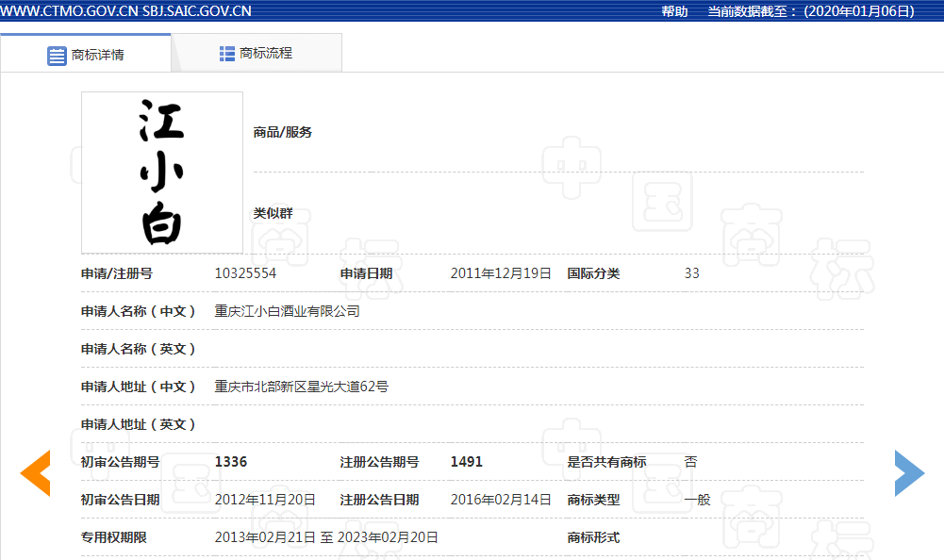
Task: Click the 申请人名称（英文） label
Action: coord(139,349)
